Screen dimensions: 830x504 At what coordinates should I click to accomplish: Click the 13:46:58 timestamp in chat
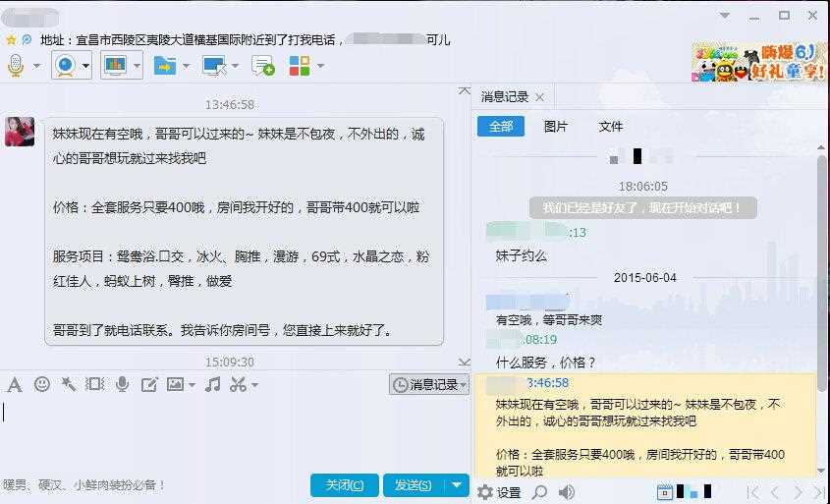[230, 104]
